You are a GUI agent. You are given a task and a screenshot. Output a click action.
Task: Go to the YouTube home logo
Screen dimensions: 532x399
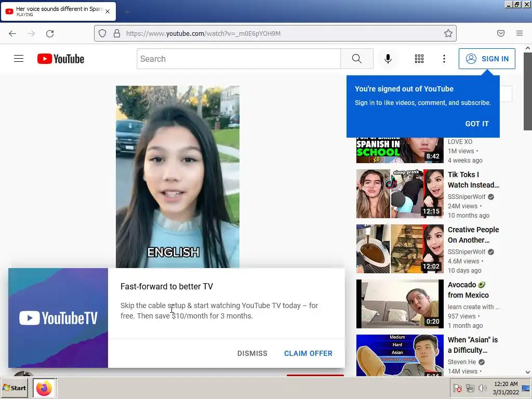[x=61, y=59]
